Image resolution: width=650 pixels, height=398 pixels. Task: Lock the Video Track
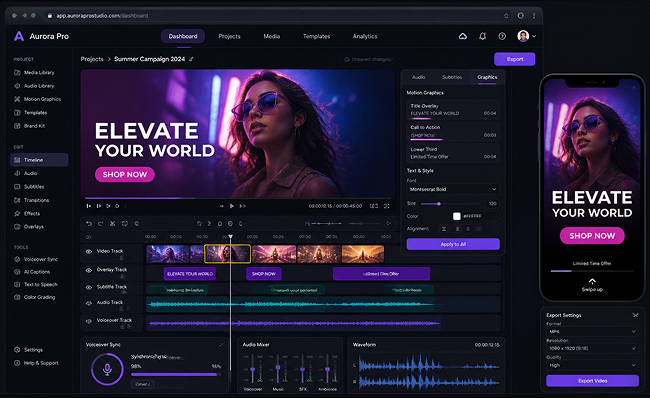(x=121, y=258)
